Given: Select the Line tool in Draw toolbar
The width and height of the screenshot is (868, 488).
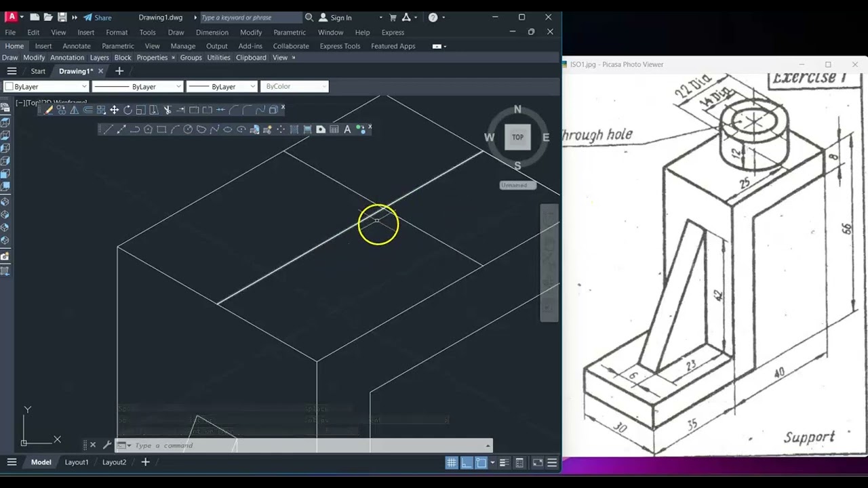Looking at the screenshot, I should pos(108,129).
